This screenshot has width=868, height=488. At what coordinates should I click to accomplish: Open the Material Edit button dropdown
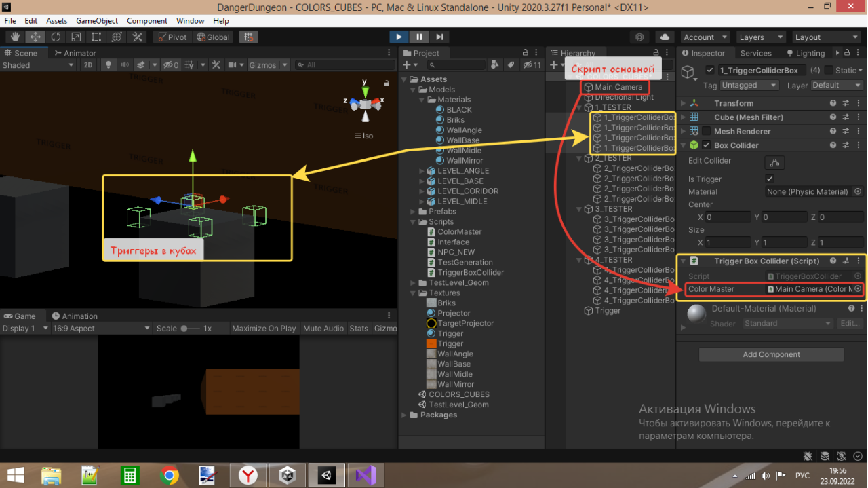pos(850,324)
